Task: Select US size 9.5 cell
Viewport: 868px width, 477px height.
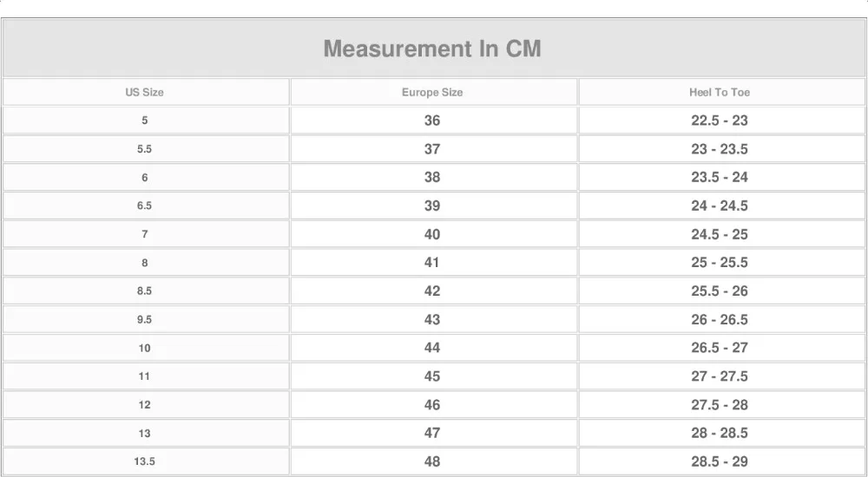Action: point(145,319)
